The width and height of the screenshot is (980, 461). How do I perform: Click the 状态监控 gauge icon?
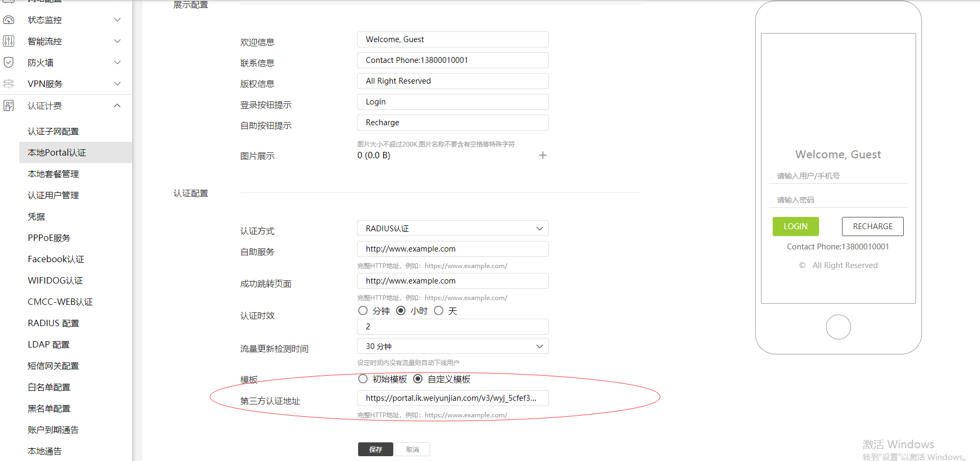pos(9,20)
